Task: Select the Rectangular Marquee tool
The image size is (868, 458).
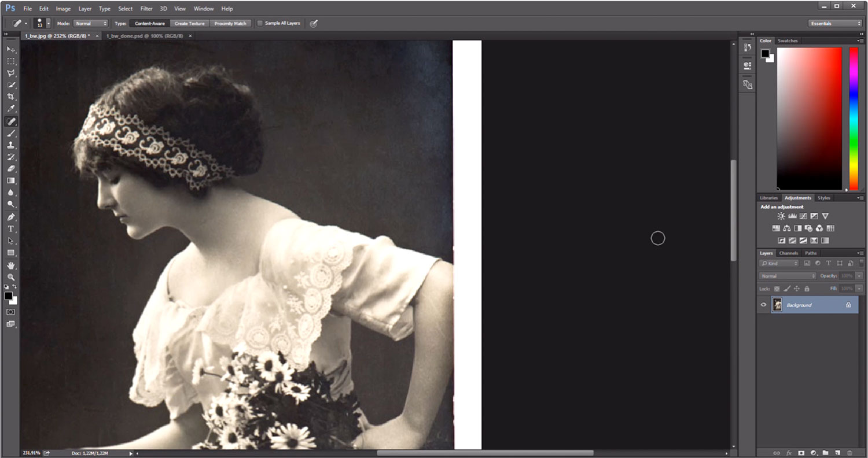Action: click(11, 61)
